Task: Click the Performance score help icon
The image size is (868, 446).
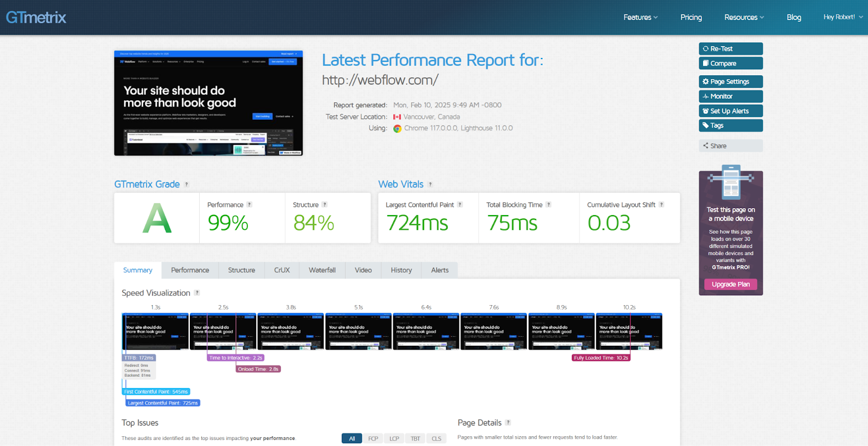Action: click(250, 205)
